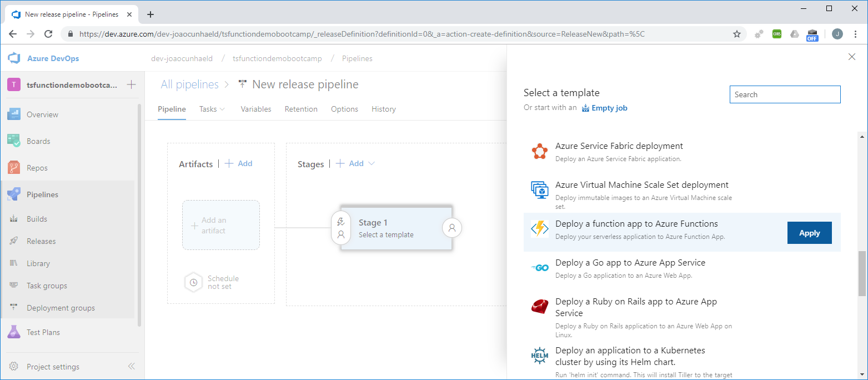The width and height of the screenshot is (868, 380).
Task: Click Schedule not set text
Action: (x=223, y=282)
